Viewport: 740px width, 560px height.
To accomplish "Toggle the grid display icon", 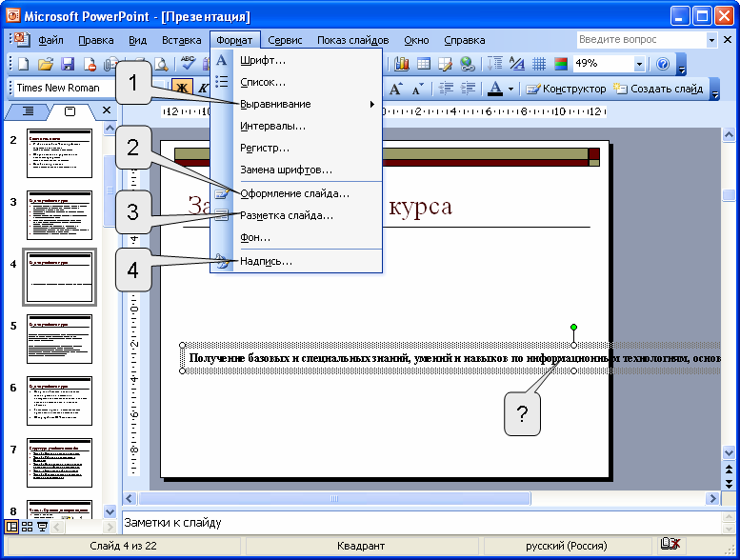I will 539,64.
